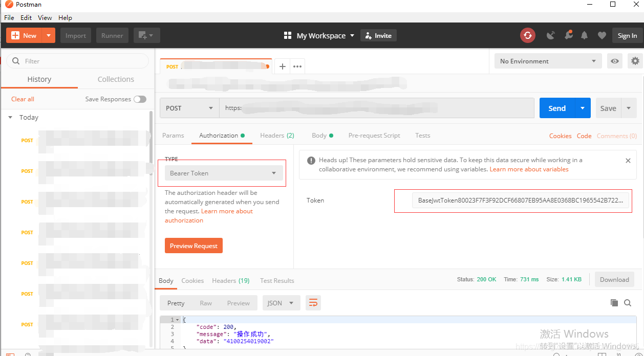Open the Send button dropdown arrow
Image resolution: width=644 pixels, height=356 pixels.
pyautogui.click(x=583, y=108)
